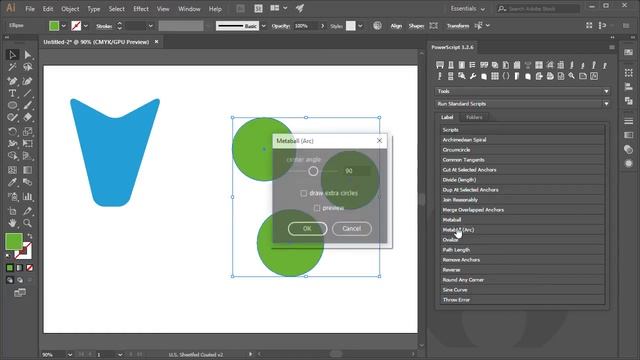Open the stroke color dropdown arrow

tap(85, 26)
